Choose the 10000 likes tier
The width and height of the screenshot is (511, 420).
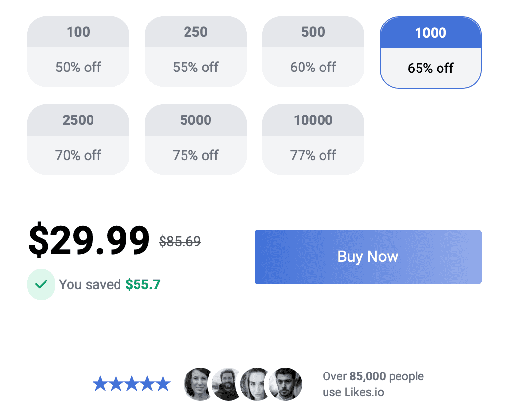tap(313, 140)
